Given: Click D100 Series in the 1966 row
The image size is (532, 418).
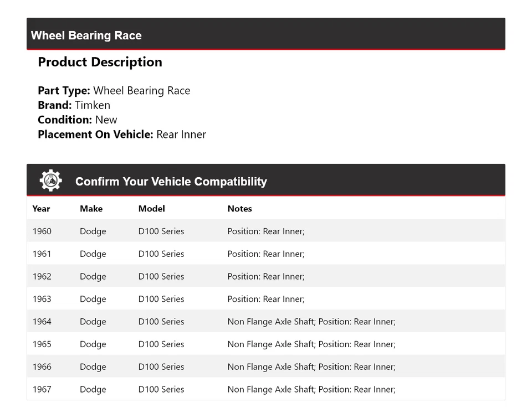Looking at the screenshot, I should pyautogui.click(x=161, y=367).
